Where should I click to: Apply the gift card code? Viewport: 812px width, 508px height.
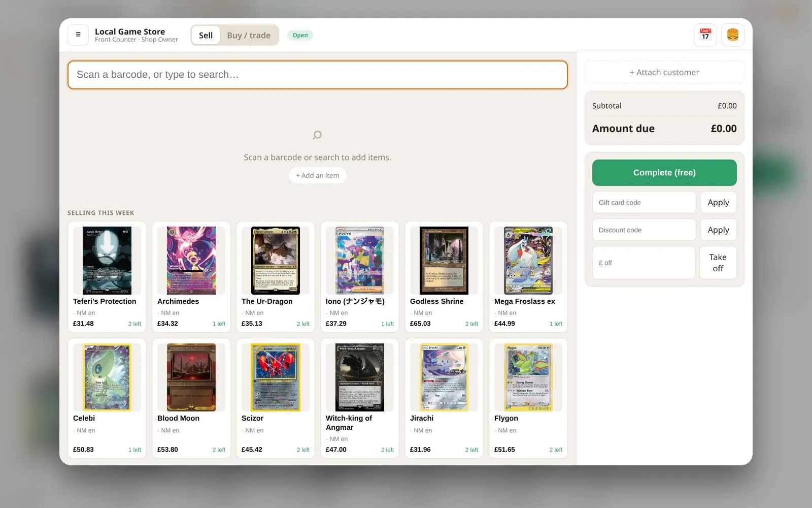pos(718,202)
